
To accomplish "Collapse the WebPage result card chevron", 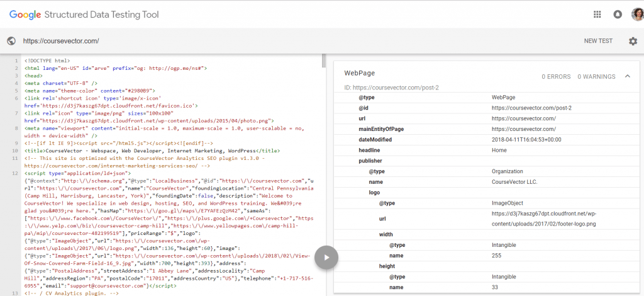I will click(x=628, y=76).
